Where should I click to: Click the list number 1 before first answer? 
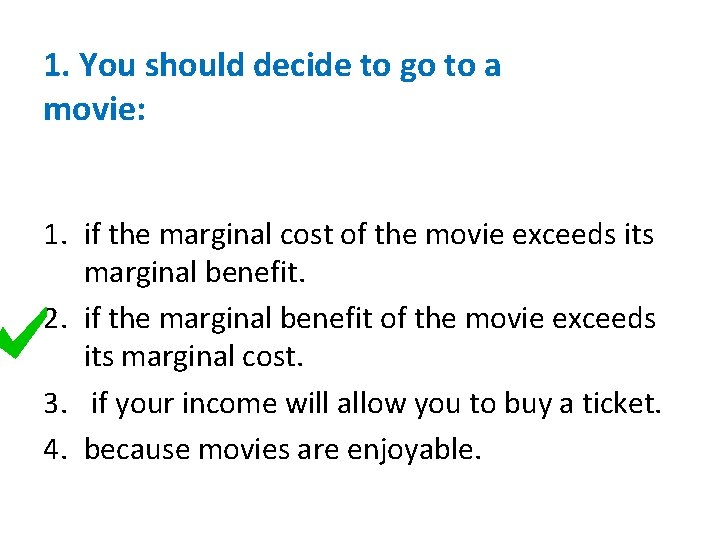(54, 236)
